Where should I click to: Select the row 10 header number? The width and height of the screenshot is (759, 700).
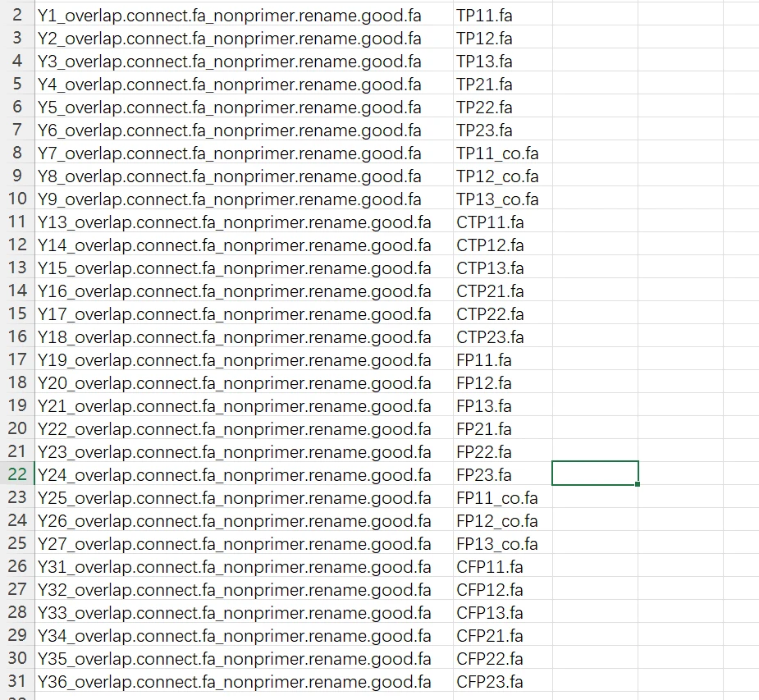coord(17,199)
